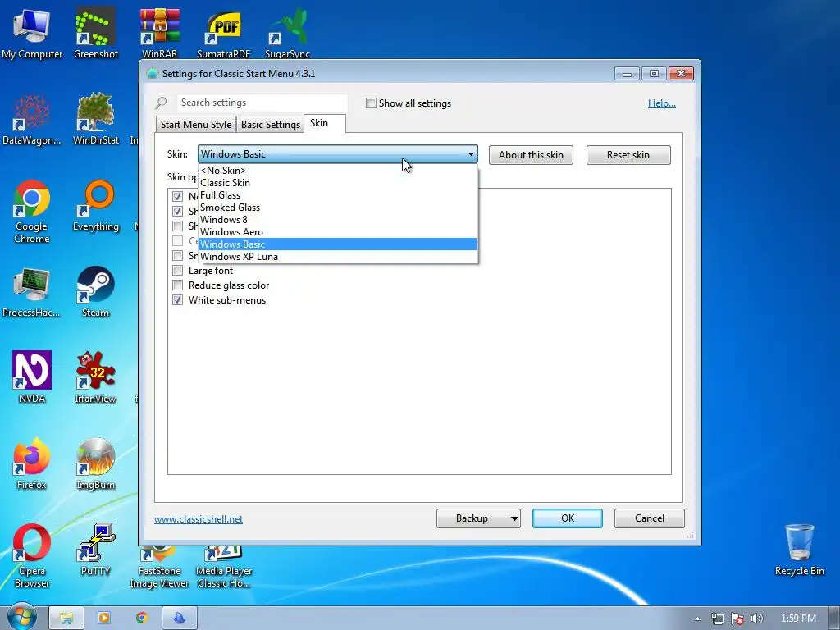Launch WinDirStat desktop shortcut
The height and width of the screenshot is (630, 840).
(95, 119)
